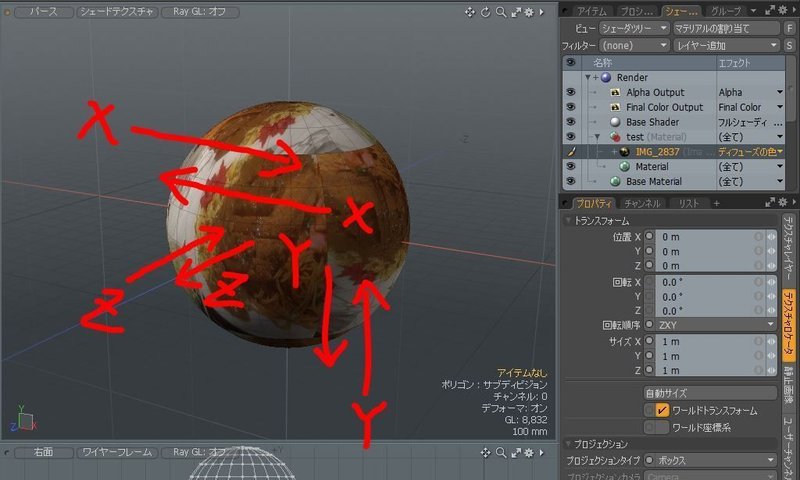The height and width of the screenshot is (480, 800).
Task: Click the expand icon of the Shader Tree panel
Action: [x=770, y=10]
